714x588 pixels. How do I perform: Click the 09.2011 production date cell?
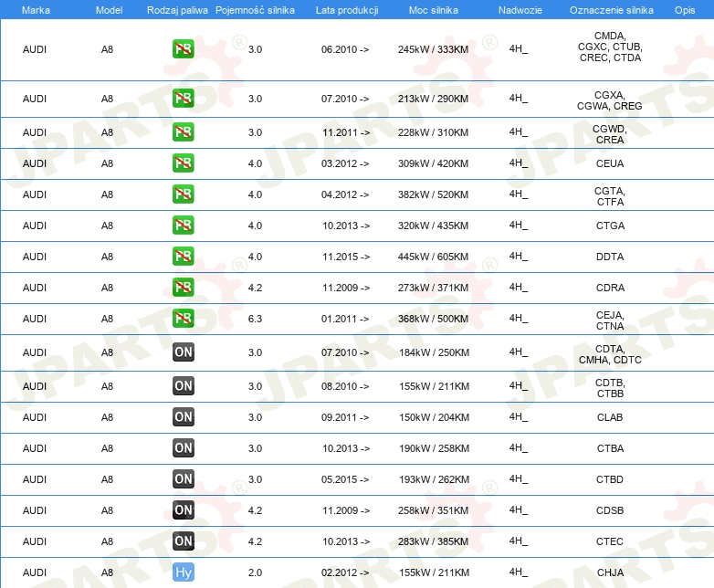click(345, 417)
